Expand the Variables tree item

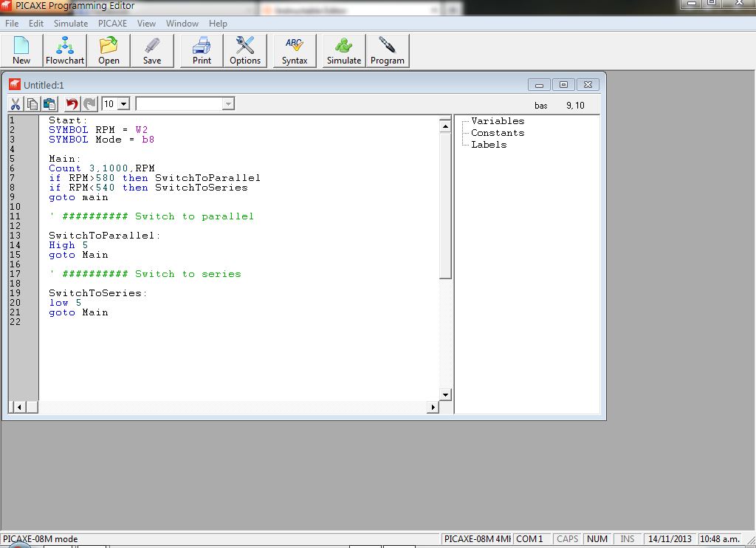pos(498,121)
